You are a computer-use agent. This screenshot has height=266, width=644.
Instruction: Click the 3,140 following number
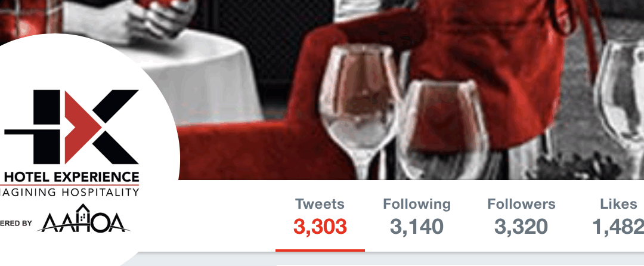click(416, 227)
